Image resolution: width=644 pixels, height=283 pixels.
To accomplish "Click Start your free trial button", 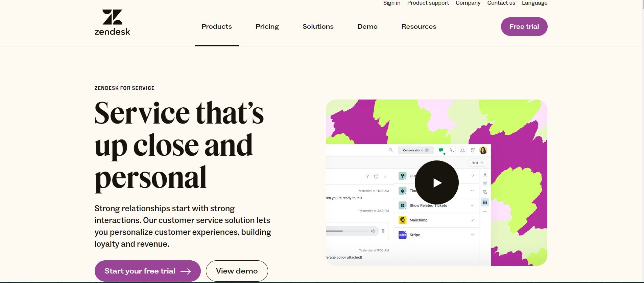I will point(147,271).
